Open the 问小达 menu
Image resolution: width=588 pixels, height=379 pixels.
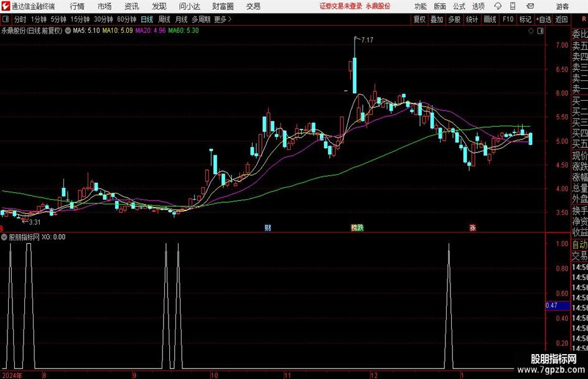pyautogui.click(x=189, y=6)
